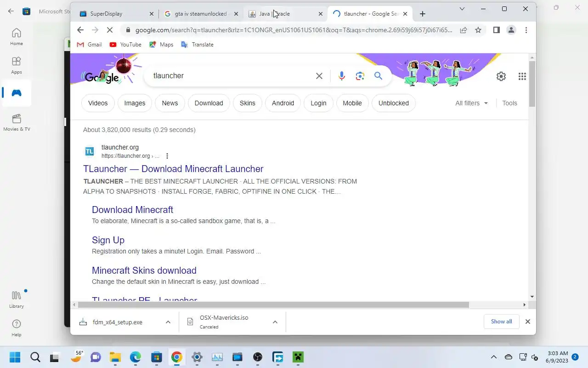This screenshot has width=588, height=368.
Task: Open Download Minecraft sitelink
Action: [x=132, y=210]
